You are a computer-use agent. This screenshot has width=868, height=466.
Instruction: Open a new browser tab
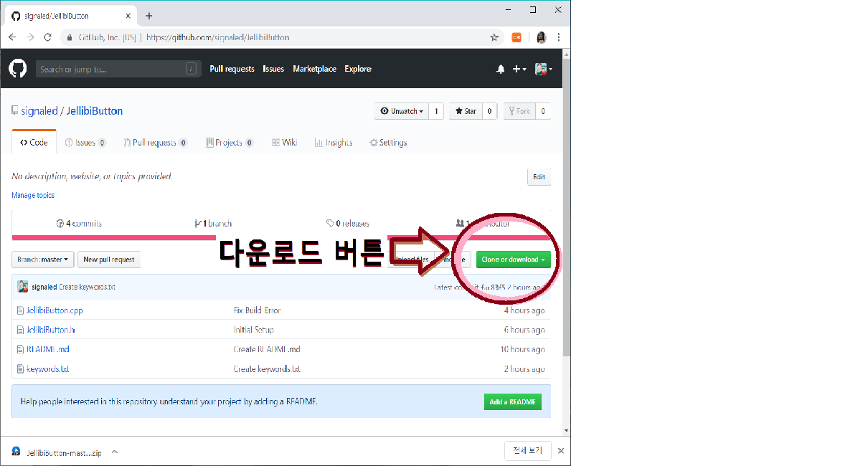(149, 16)
